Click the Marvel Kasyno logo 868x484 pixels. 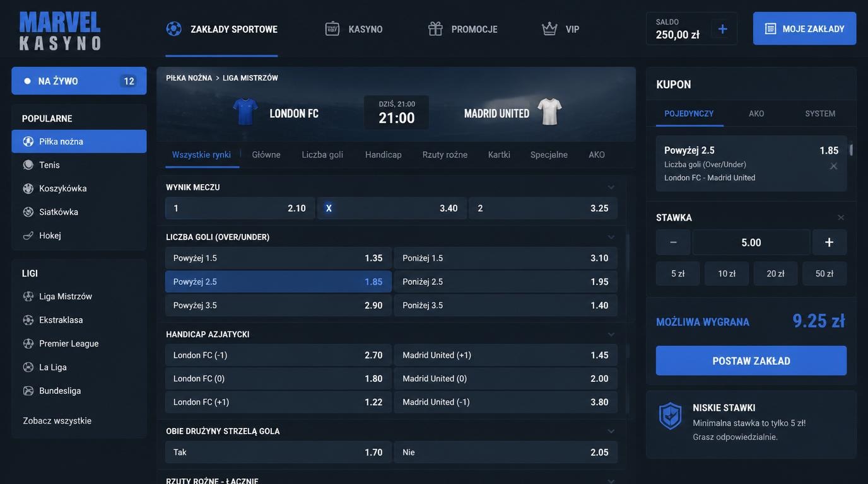pyautogui.click(x=60, y=31)
